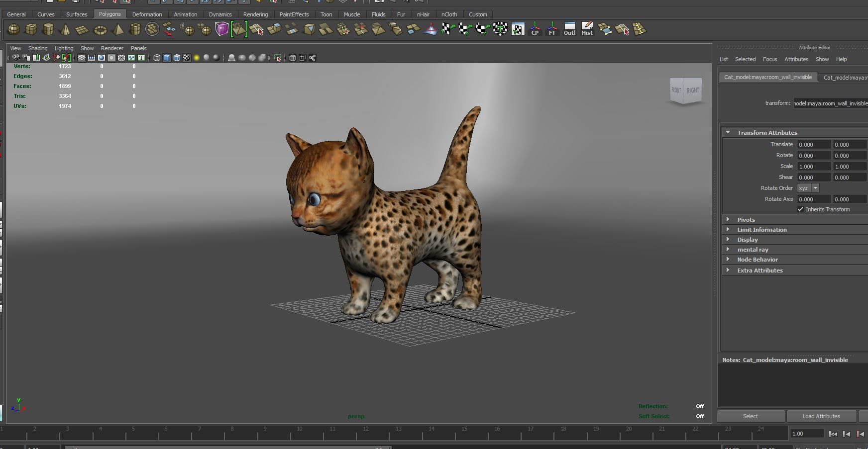Create a polygon cone from the shelf
868x449 pixels.
tap(65, 29)
